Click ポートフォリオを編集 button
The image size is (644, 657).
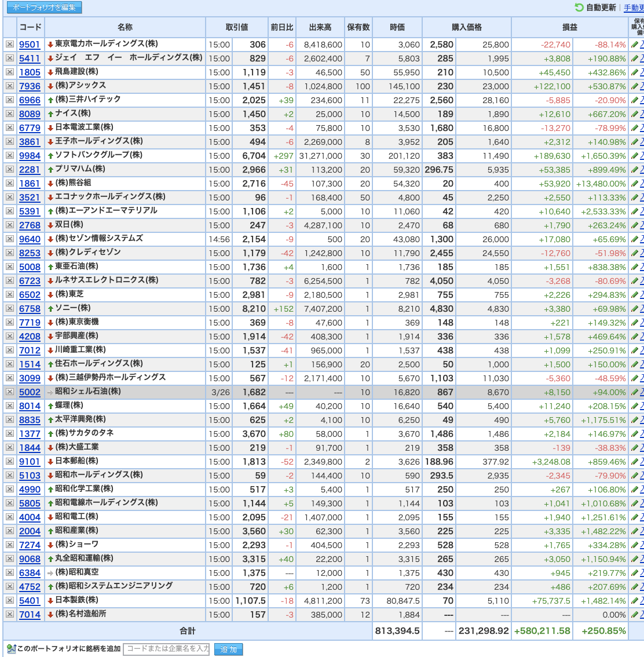(45, 7)
